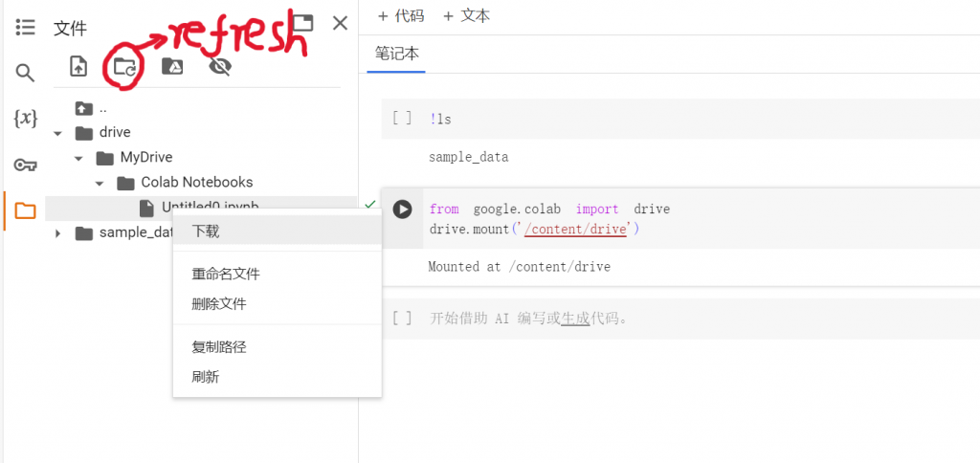
Task: Select 重命名文件 in the context menu
Action: click(x=226, y=274)
